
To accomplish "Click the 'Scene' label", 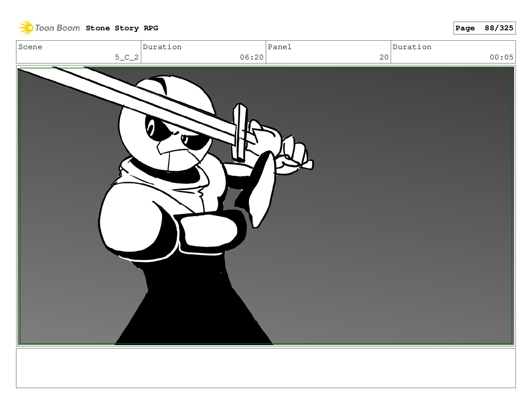I will tap(30, 47).
